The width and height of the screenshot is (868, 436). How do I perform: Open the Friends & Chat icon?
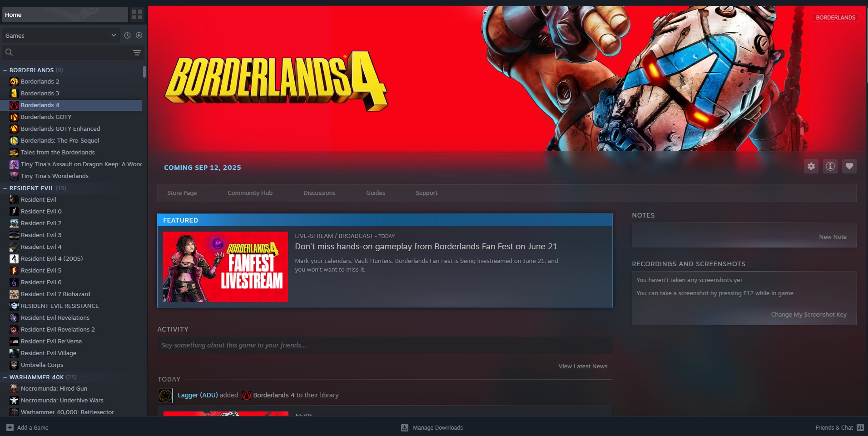pos(860,427)
